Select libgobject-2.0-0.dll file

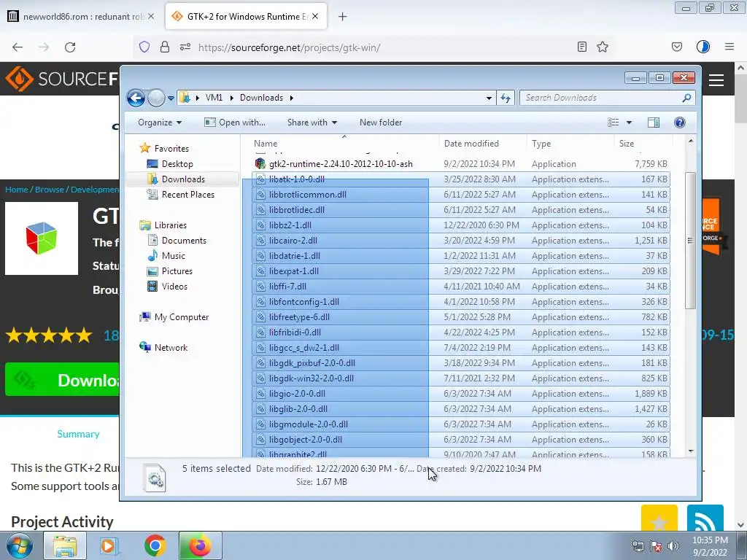click(x=461, y=440)
